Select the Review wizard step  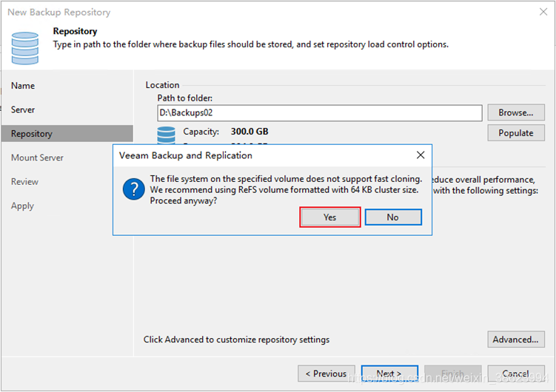click(24, 182)
